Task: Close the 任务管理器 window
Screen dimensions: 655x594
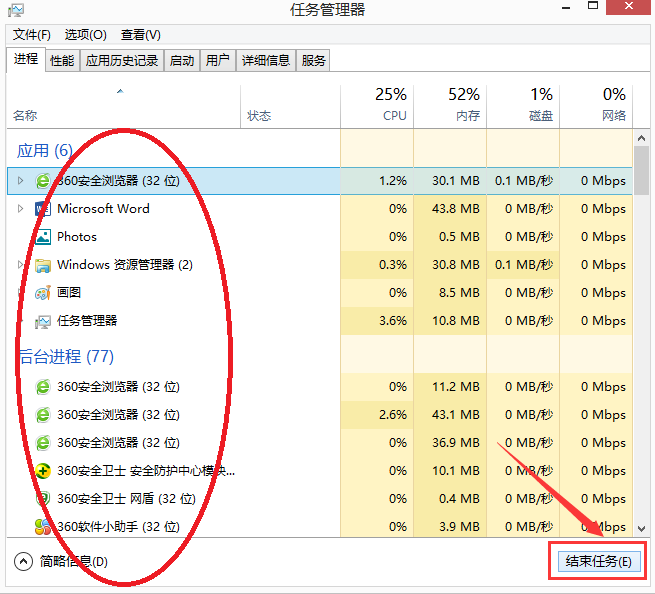Action: click(x=629, y=7)
